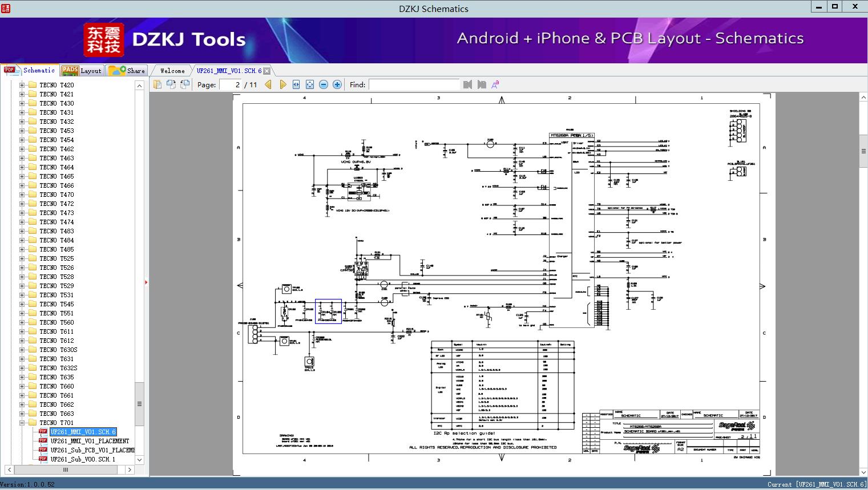This screenshot has width=868, height=490.
Task: Select TECNO T611 in the tree
Action: coord(56,331)
